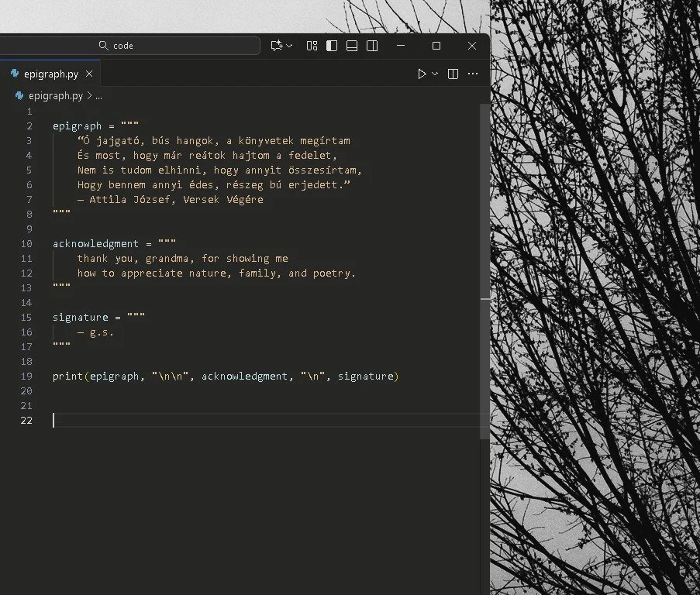This screenshot has height=595, width=700.
Task: Click the line starting "Ó jajgató, bús hangok"
Action: [214, 141]
